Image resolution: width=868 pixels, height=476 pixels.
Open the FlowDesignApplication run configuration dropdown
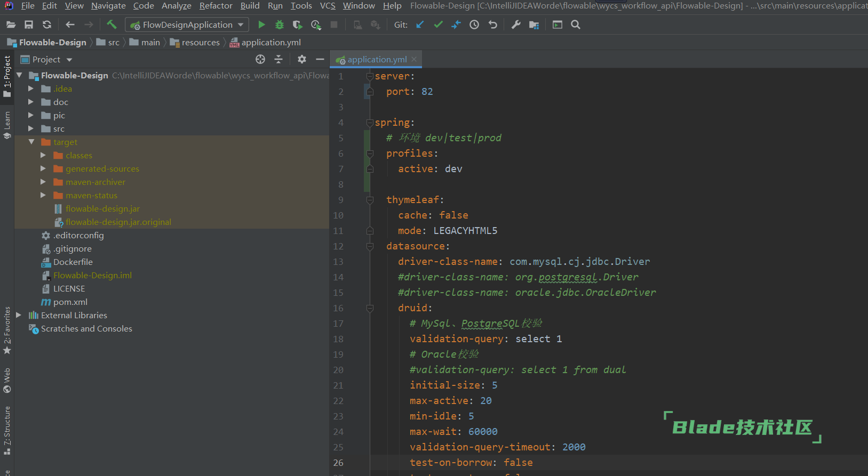[241, 25]
